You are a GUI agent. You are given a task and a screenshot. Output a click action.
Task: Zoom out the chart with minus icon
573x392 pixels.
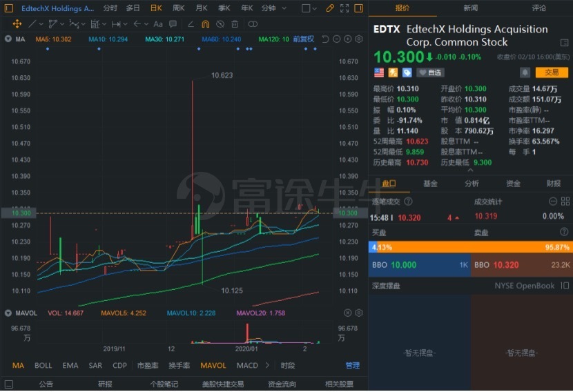tap(337, 39)
